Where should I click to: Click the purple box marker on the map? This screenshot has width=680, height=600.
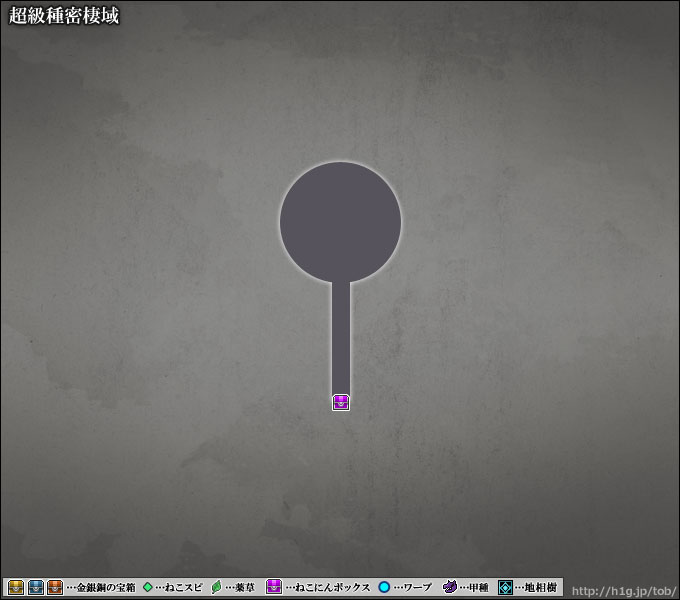point(341,402)
